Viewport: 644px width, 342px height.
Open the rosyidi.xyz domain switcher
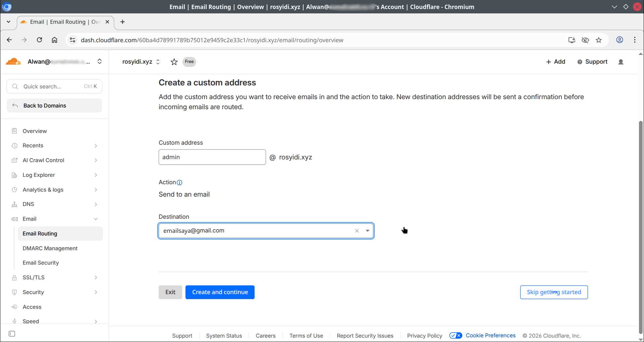tap(158, 62)
